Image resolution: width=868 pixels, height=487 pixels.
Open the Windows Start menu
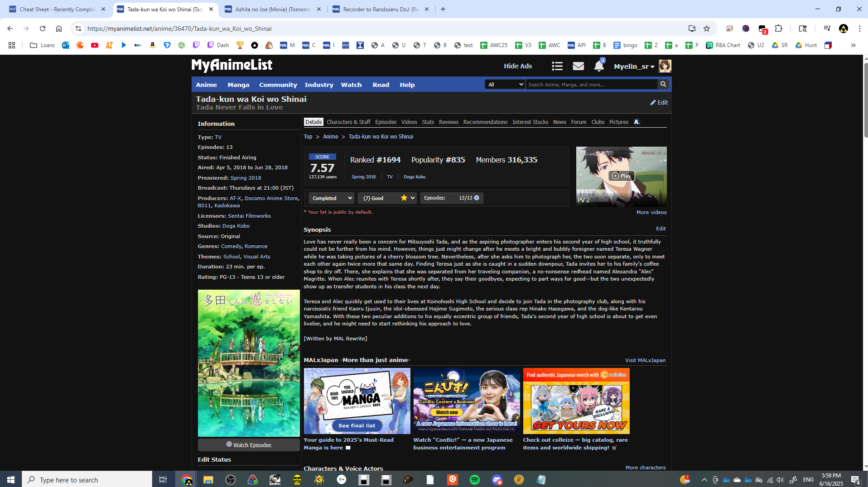(11, 480)
